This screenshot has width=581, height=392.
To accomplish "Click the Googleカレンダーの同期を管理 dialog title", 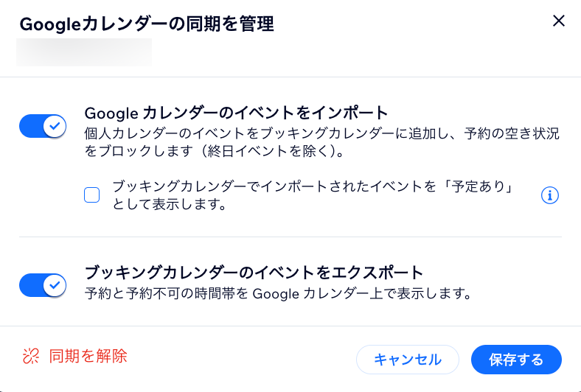I will pyautogui.click(x=147, y=24).
